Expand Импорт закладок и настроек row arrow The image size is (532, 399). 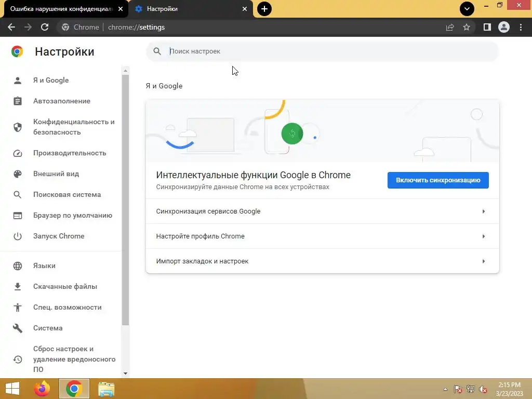pos(484,261)
